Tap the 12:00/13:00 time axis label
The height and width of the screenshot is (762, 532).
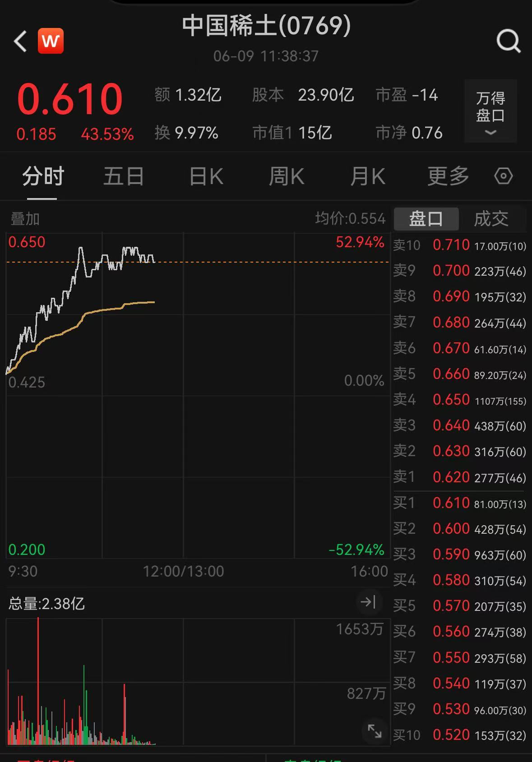point(183,572)
